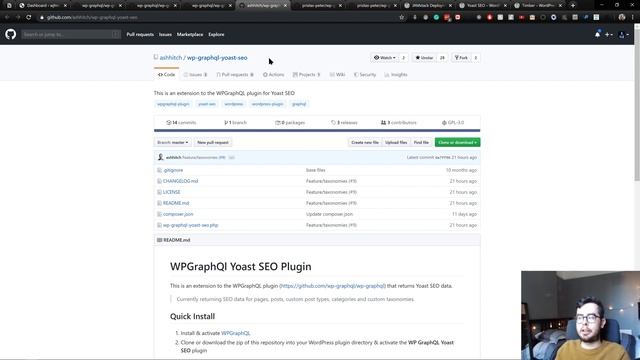The width and height of the screenshot is (640, 360).
Task: Open the GPL-3.0 license link
Action: (453, 122)
